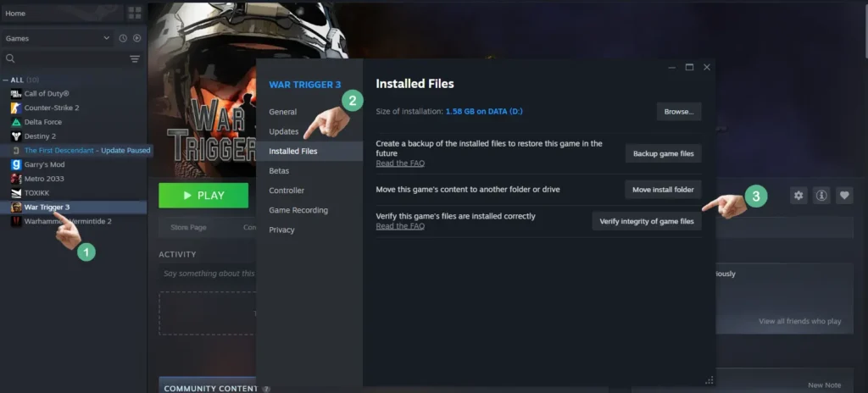This screenshot has width=868, height=393.
Task: Open the Privacy settings tab
Action: coord(281,230)
